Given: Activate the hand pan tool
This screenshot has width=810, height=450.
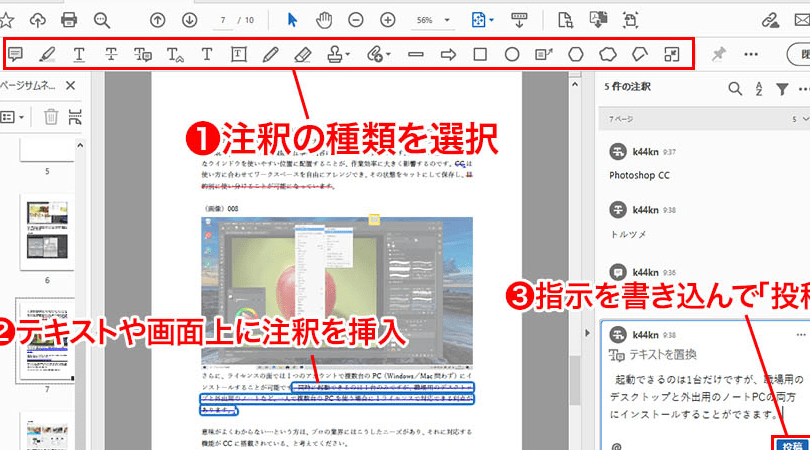Looking at the screenshot, I should (x=324, y=19).
